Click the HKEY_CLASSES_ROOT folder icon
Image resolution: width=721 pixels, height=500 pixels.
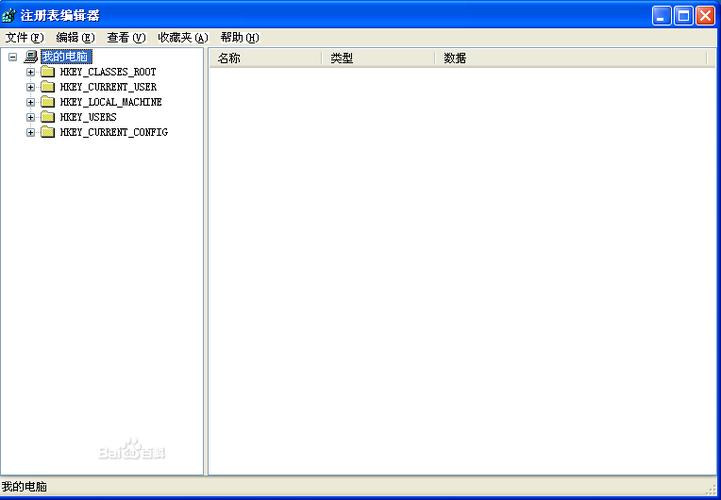tap(48, 72)
